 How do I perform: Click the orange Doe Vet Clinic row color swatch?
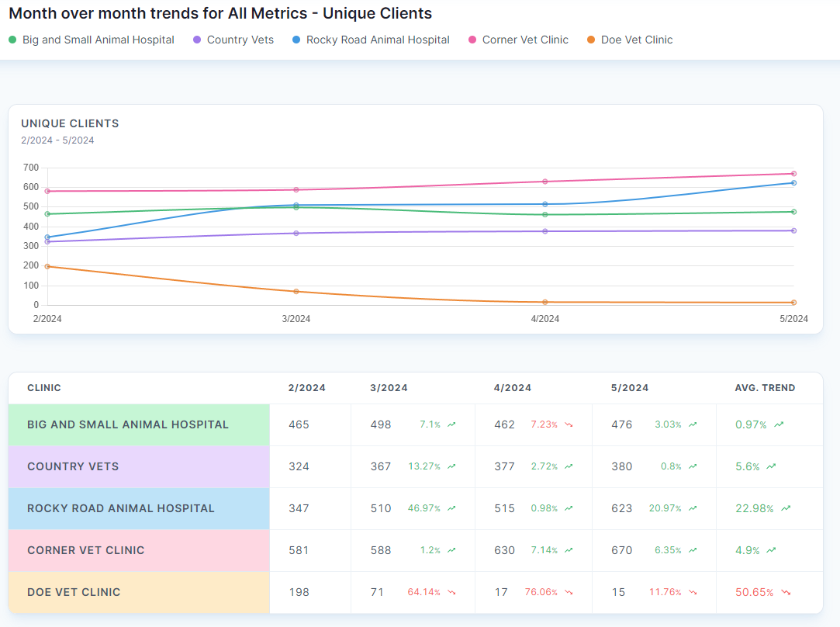tap(139, 592)
